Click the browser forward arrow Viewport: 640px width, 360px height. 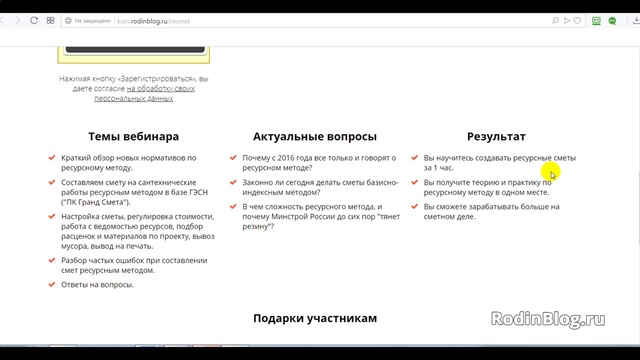(17, 21)
